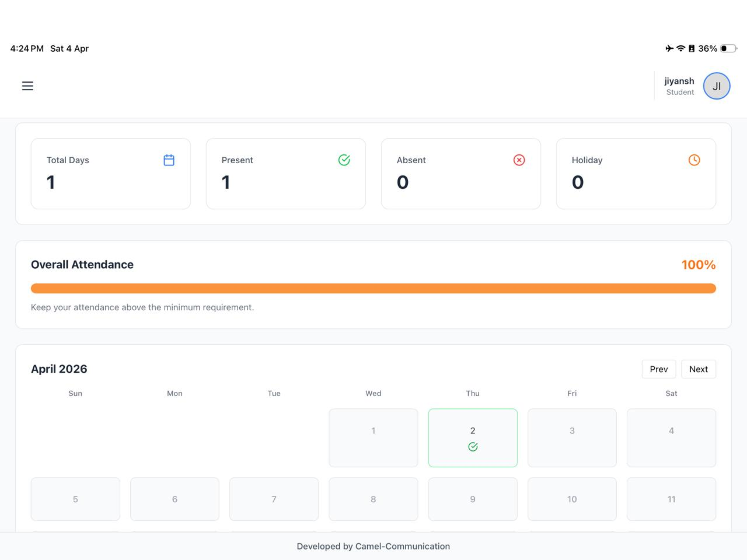Tap the 36% battery percentage
Image resolution: width=747 pixels, height=560 pixels.
tap(707, 49)
